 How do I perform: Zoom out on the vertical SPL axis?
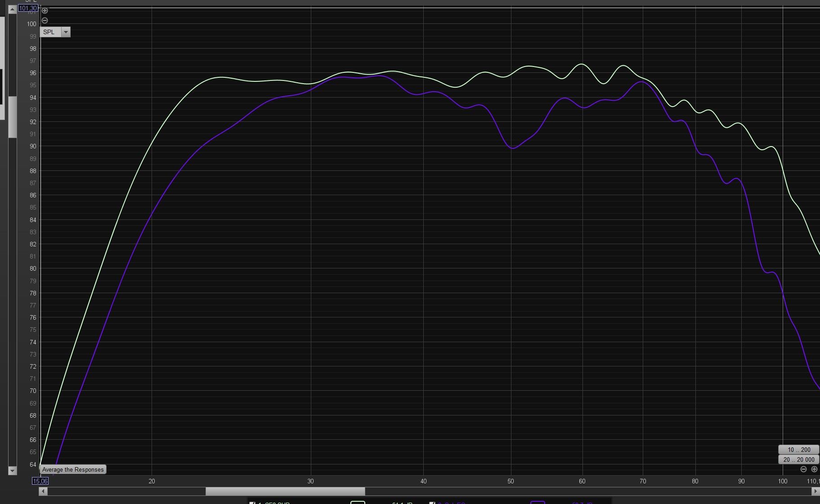point(45,21)
